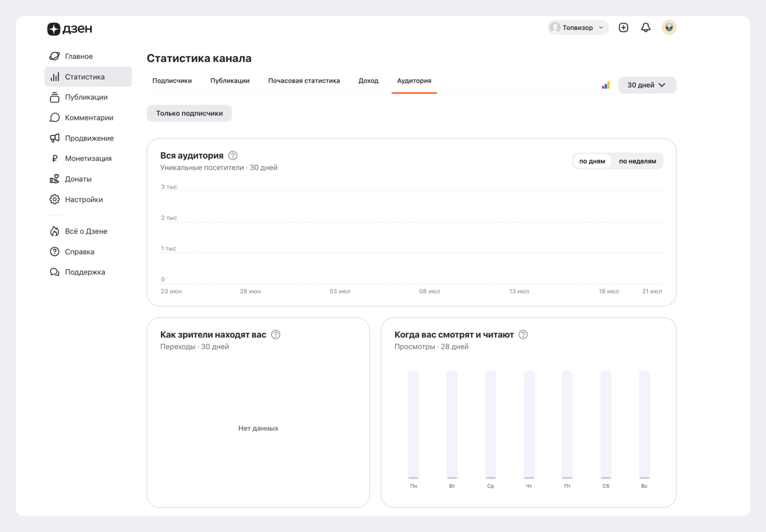
Task: Open the Топвизор channel switcher dropdown
Action: [577, 28]
